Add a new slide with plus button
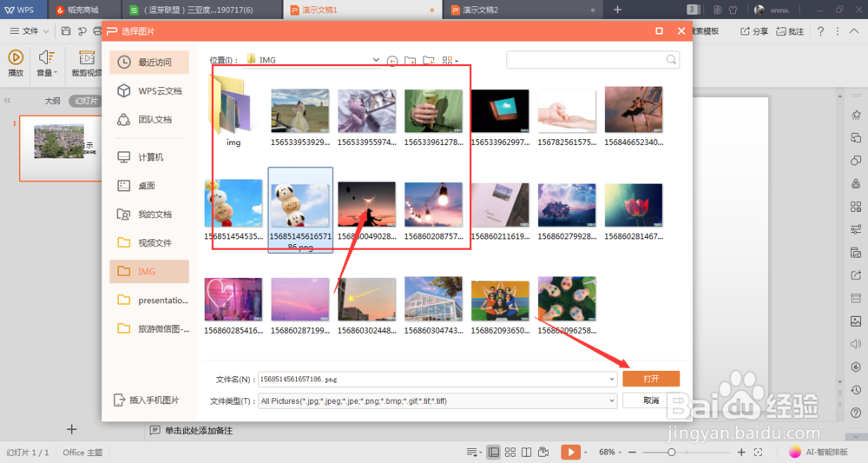The height and width of the screenshot is (463, 868). (x=71, y=429)
